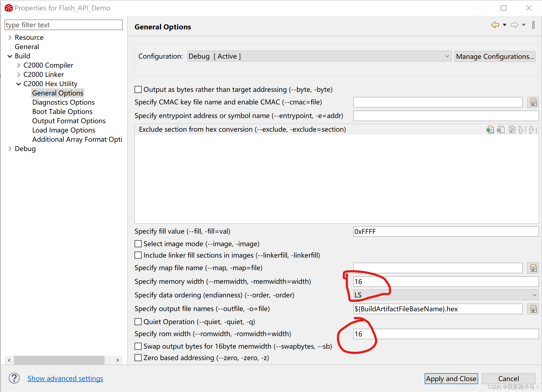The height and width of the screenshot is (392, 542).
Task: Click Show advanced settings link
Action: [x=65, y=379]
